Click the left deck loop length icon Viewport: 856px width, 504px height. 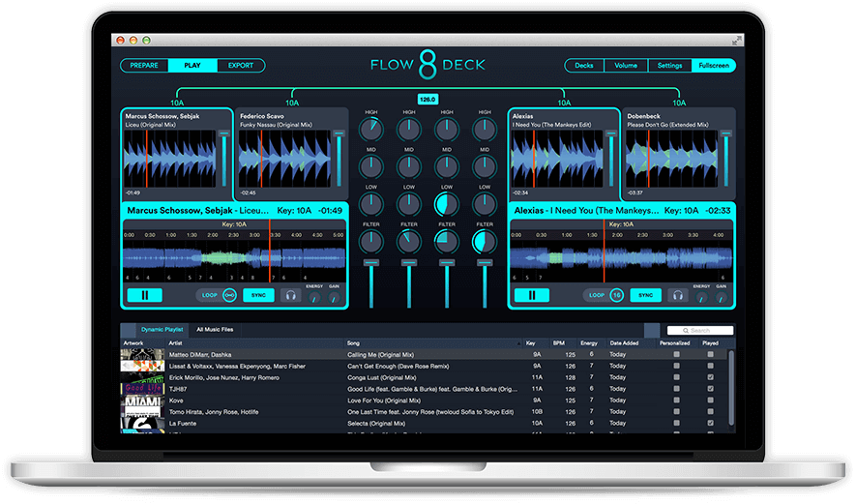[x=230, y=295]
